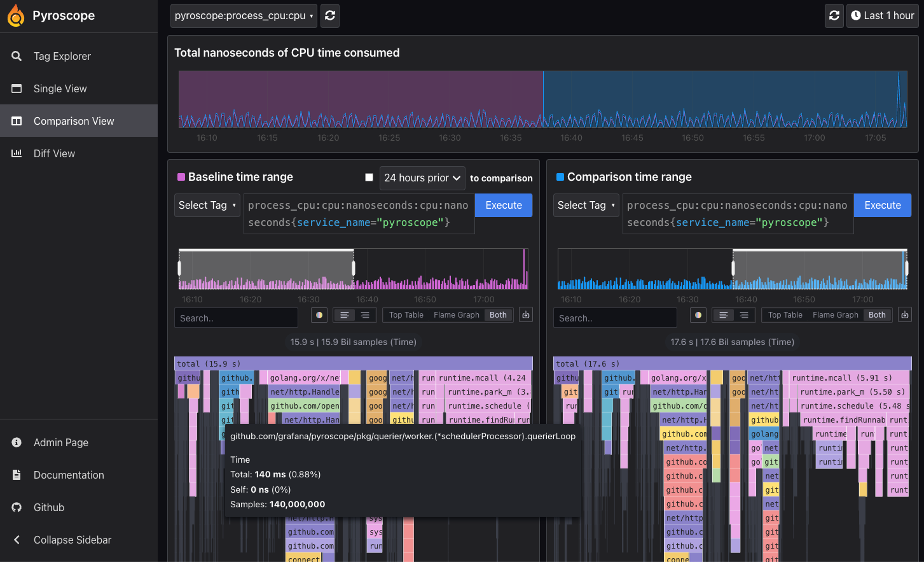Image resolution: width=924 pixels, height=562 pixels.
Task: Select the Flame Graph tab in comparison panel
Action: 836,314
